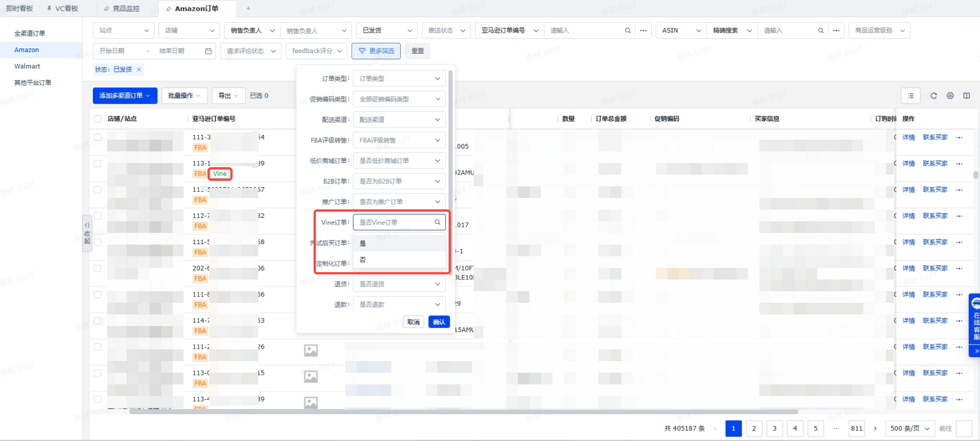Open the 店铺 dropdown
This screenshot has width=980, height=441.
coord(189,31)
